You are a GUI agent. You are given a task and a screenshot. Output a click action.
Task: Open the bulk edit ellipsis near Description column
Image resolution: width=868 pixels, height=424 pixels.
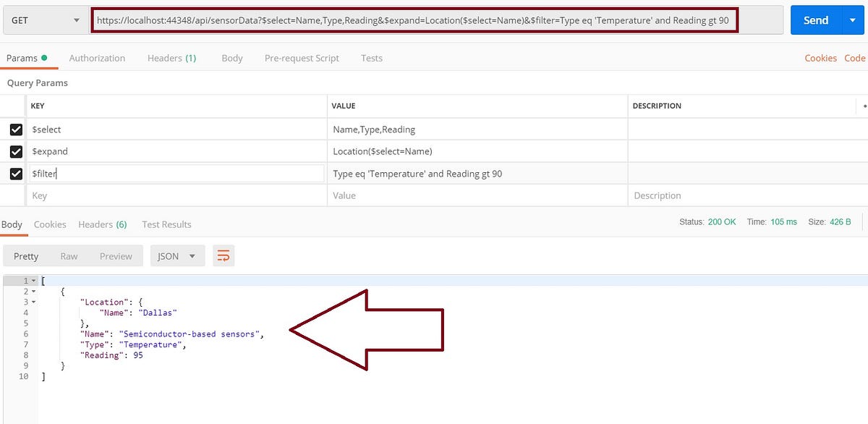[864, 106]
